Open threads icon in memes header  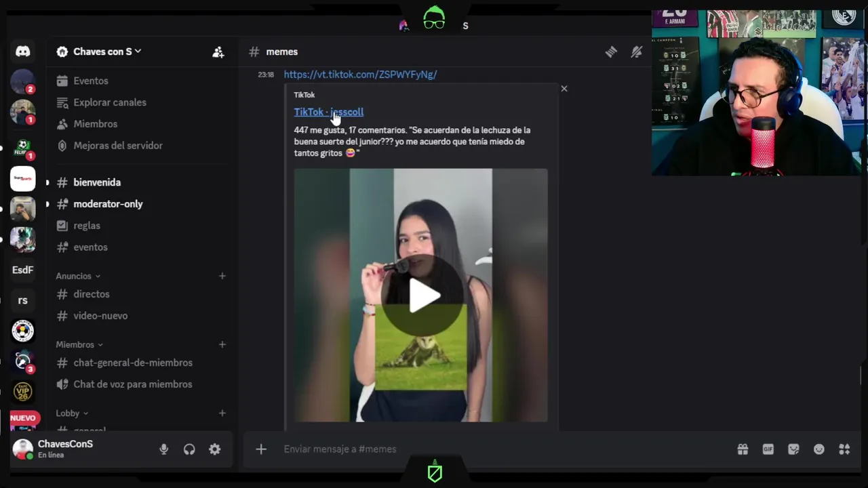[x=611, y=52]
